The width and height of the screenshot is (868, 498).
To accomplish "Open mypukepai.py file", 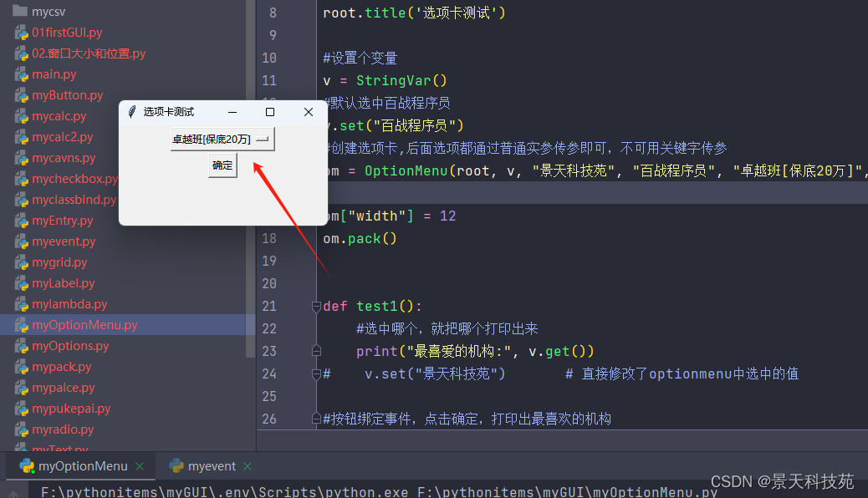I will click(x=71, y=409).
